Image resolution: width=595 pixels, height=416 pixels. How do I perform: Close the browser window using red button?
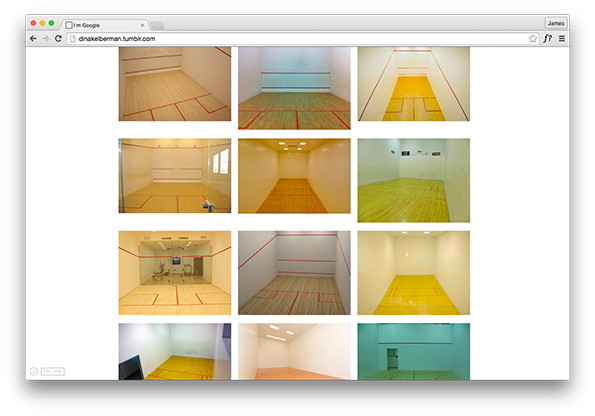coord(33,23)
